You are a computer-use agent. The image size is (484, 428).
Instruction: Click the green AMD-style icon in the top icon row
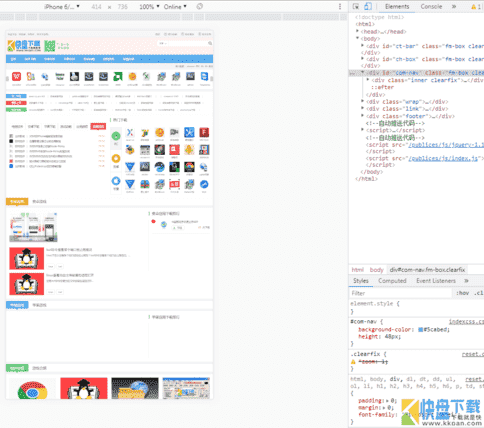117,77
